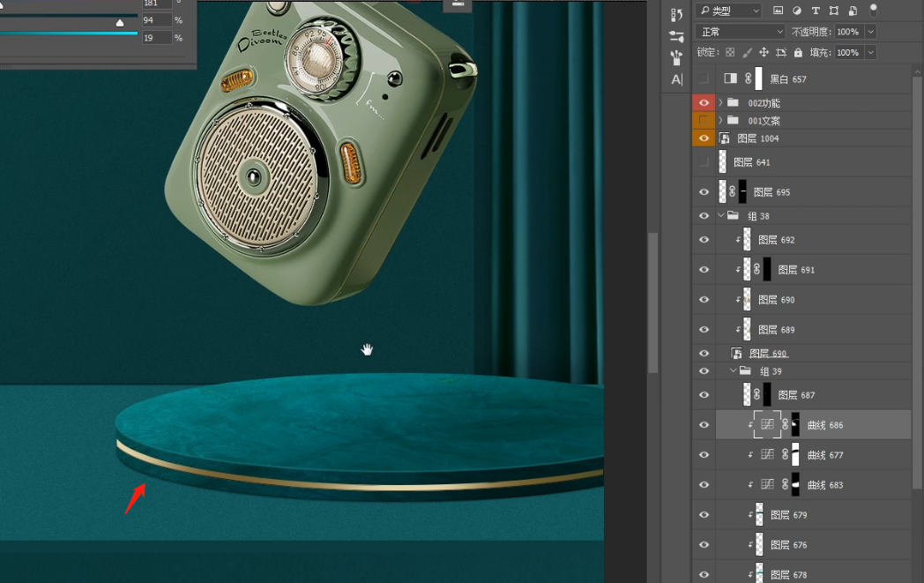The width and height of the screenshot is (924, 583).
Task: Expand the 001文案 group
Action: pyautogui.click(x=720, y=120)
